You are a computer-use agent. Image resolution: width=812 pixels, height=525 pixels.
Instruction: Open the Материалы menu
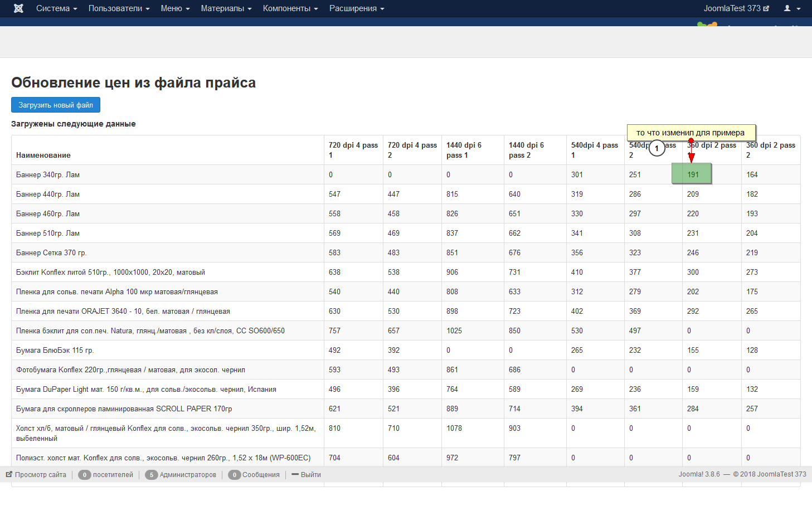(x=226, y=8)
